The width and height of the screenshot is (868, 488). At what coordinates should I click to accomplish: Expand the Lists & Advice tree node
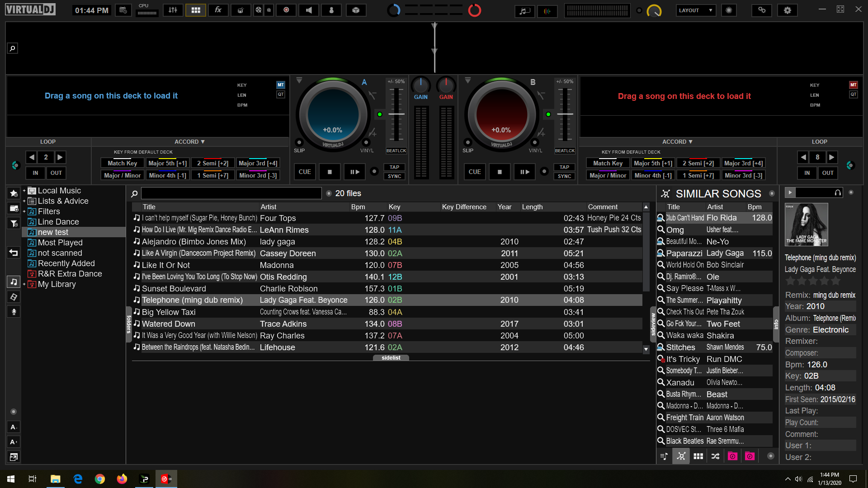click(x=24, y=201)
